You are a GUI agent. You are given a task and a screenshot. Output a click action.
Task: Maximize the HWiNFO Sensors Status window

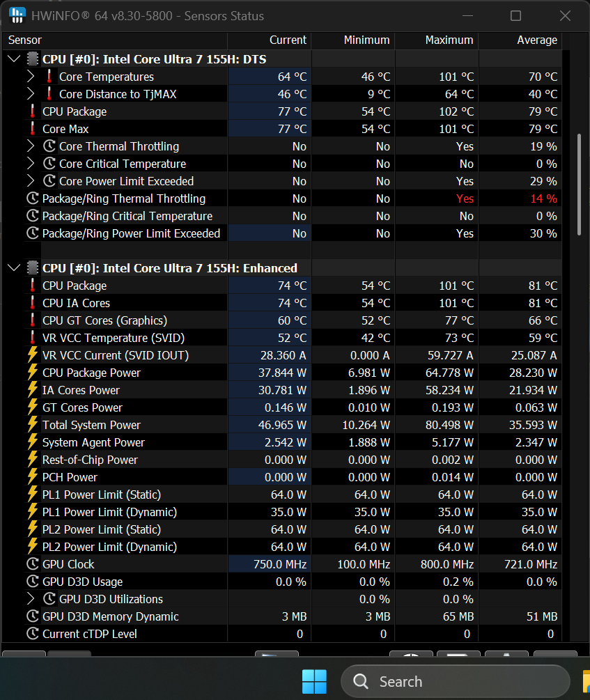515,15
